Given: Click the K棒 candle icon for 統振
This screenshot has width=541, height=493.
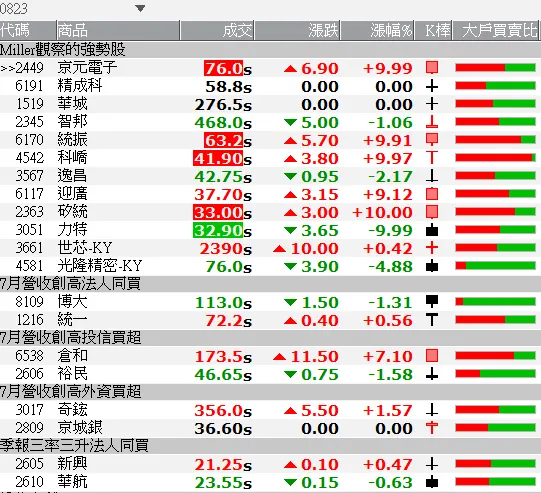Looking at the screenshot, I should tap(432, 140).
